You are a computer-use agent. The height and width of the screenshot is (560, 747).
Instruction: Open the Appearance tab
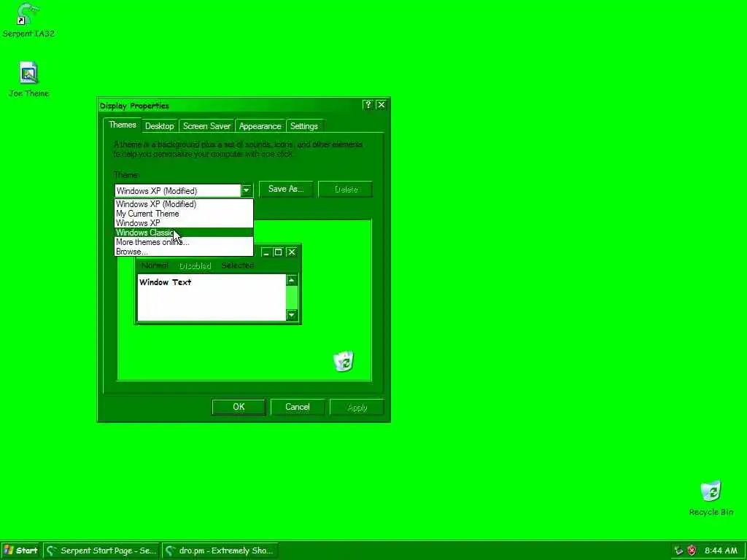point(260,126)
